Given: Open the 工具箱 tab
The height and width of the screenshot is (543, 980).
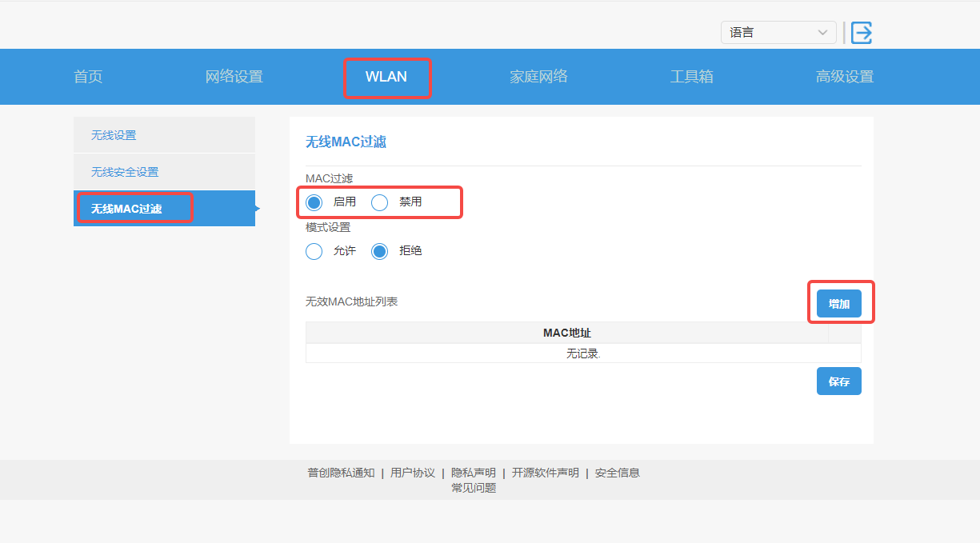Looking at the screenshot, I should pos(691,77).
